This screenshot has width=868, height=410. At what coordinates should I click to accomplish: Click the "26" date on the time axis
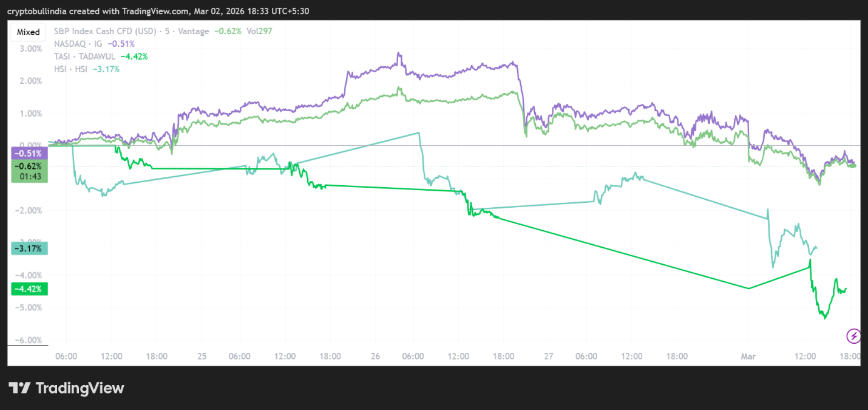point(375,357)
